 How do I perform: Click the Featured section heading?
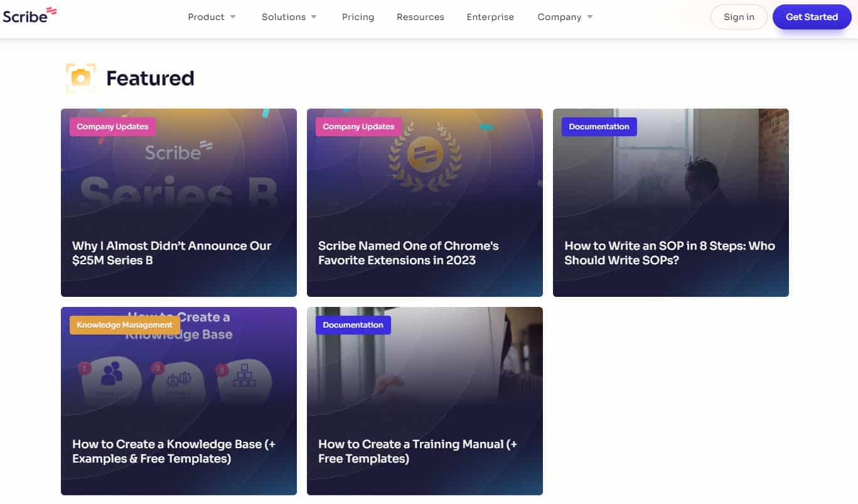(x=150, y=78)
